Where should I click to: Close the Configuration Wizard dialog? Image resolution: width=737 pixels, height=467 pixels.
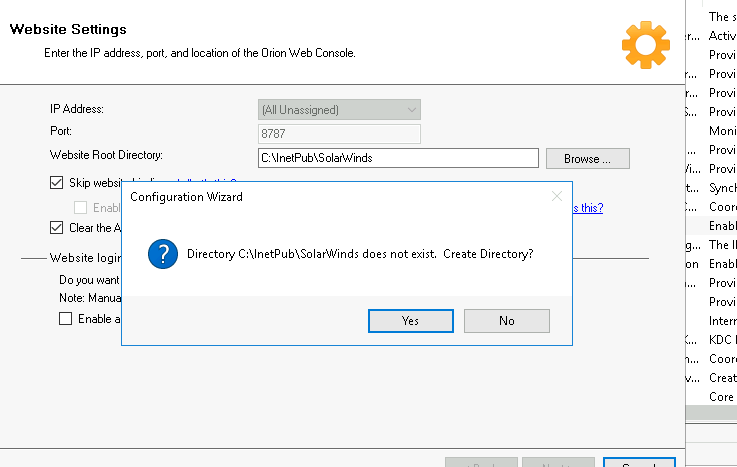click(557, 196)
